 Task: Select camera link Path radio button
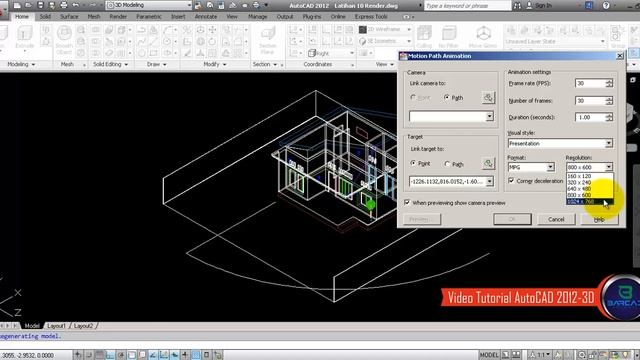(x=447, y=97)
